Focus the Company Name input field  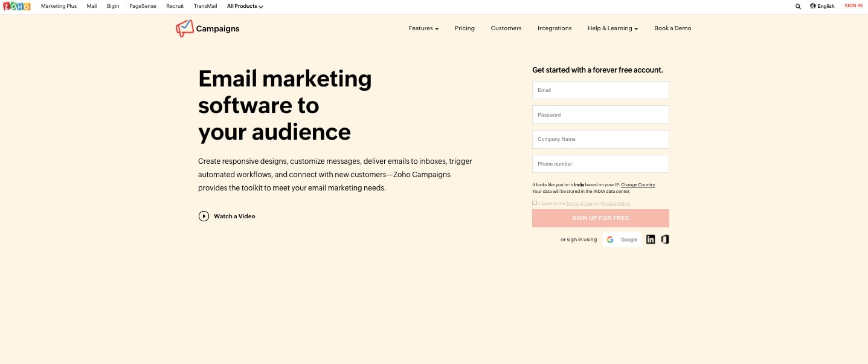(600, 139)
